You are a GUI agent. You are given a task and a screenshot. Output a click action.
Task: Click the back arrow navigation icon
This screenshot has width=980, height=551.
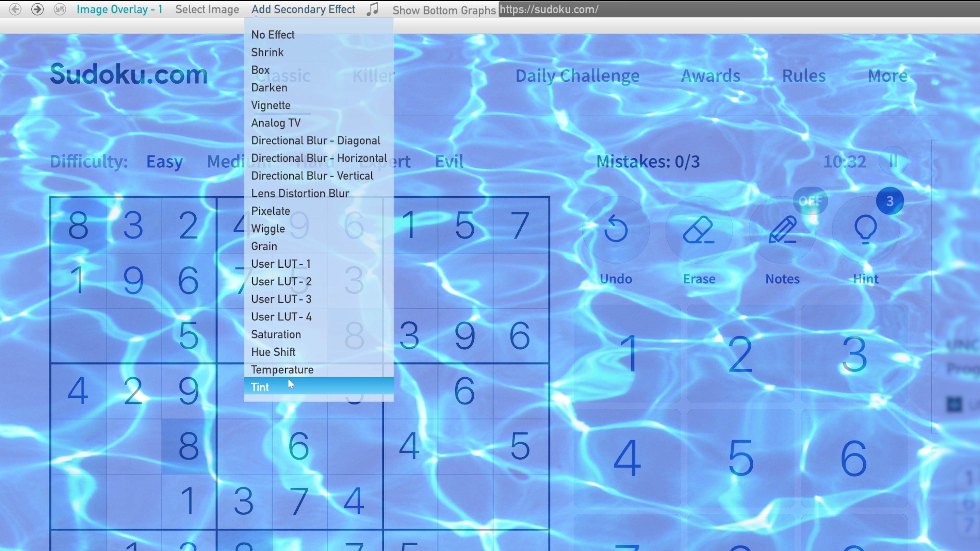[x=15, y=9]
